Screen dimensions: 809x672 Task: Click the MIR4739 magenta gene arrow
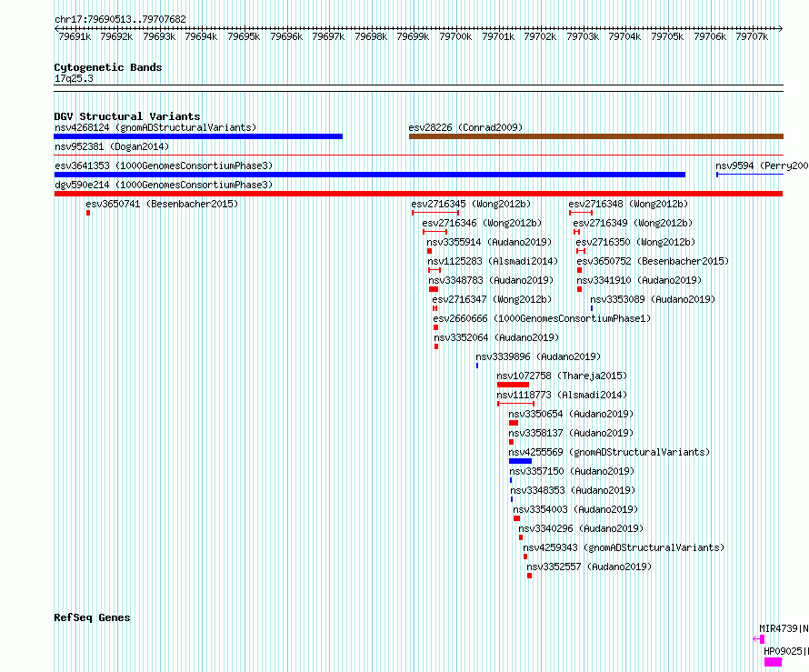click(x=759, y=639)
